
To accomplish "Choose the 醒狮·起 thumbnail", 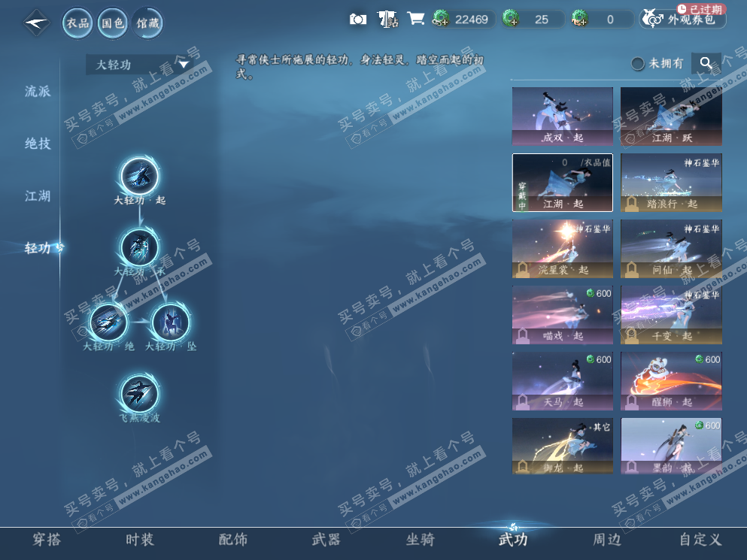I will [671, 381].
